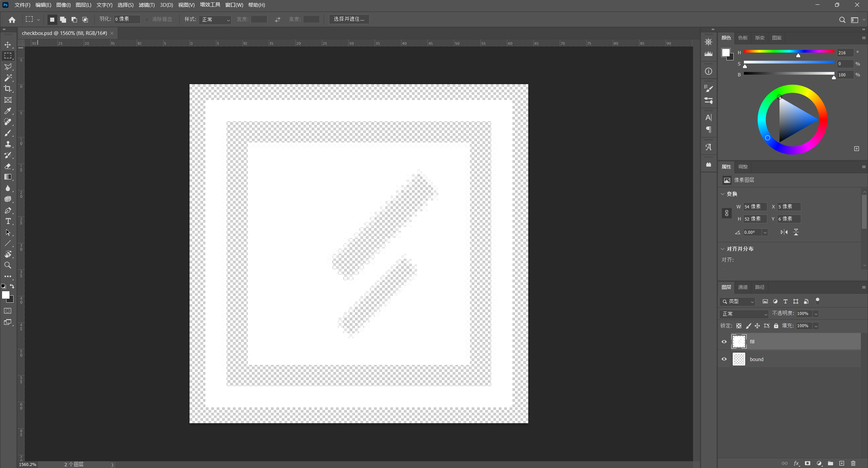The width and height of the screenshot is (868, 468).
Task: Click the Home icon in options bar
Action: click(12, 19)
